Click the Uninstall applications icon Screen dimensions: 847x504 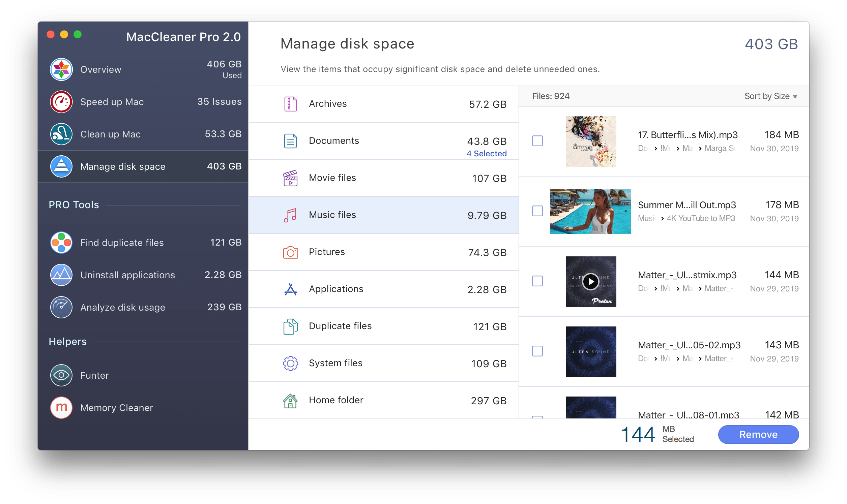(x=61, y=275)
